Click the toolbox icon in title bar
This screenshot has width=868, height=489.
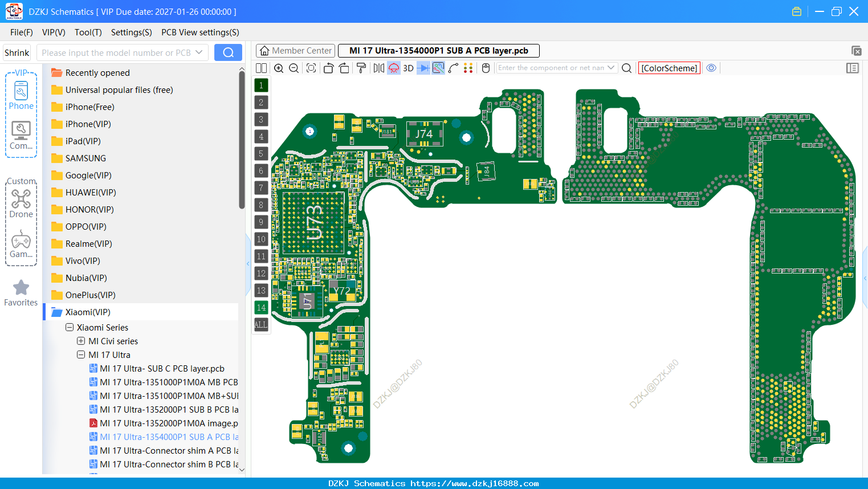click(x=797, y=11)
